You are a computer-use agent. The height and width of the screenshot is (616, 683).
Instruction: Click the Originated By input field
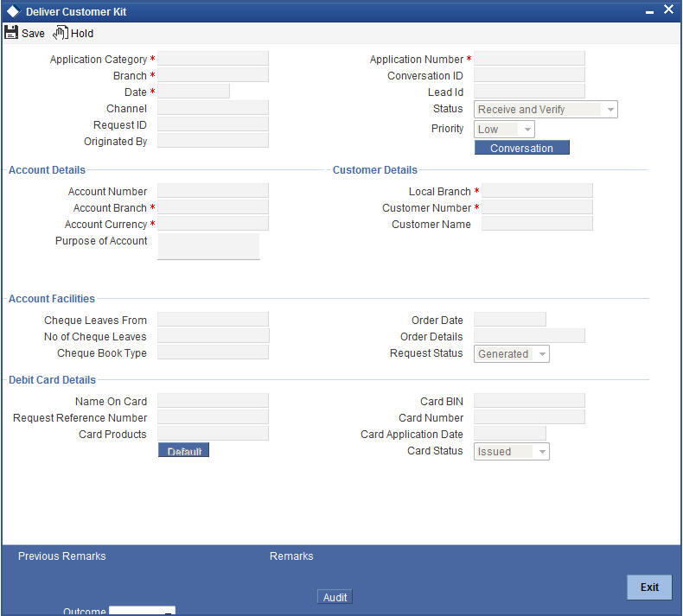click(x=213, y=141)
